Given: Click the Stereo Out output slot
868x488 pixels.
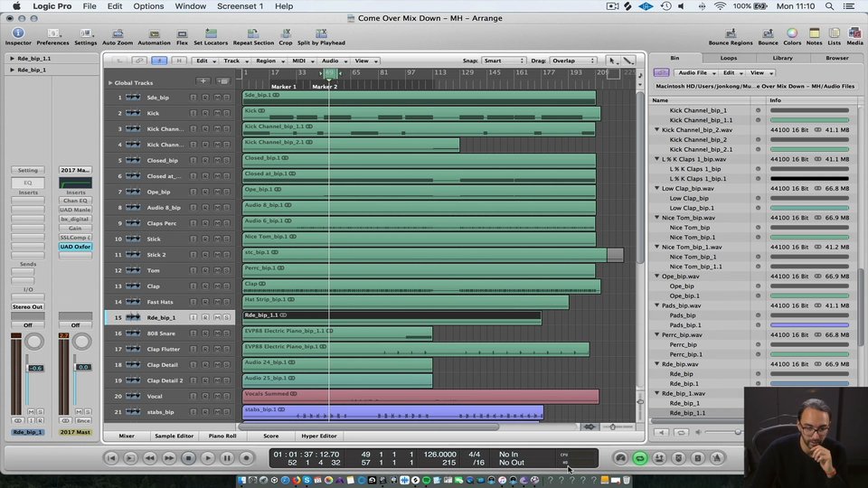Looking at the screenshot, I should coord(28,306).
